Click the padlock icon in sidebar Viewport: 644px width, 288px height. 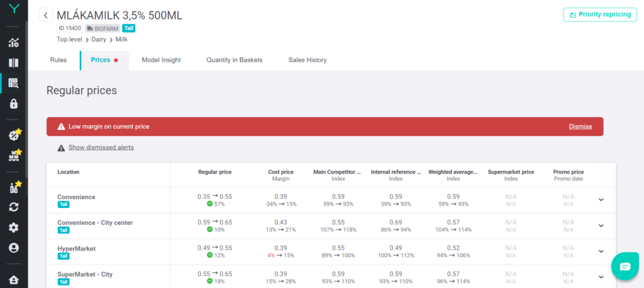(x=14, y=104)
